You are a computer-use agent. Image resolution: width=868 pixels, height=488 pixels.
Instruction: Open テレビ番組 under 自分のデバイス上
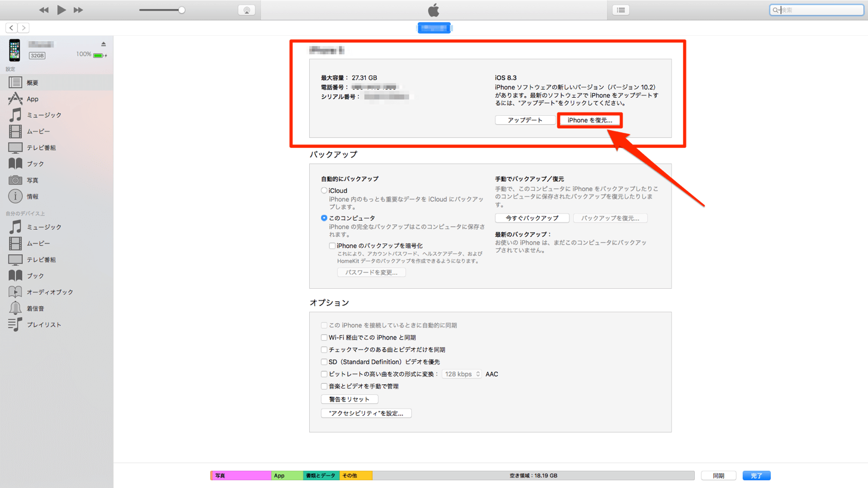pyautogui.click(x=57, y=260)
